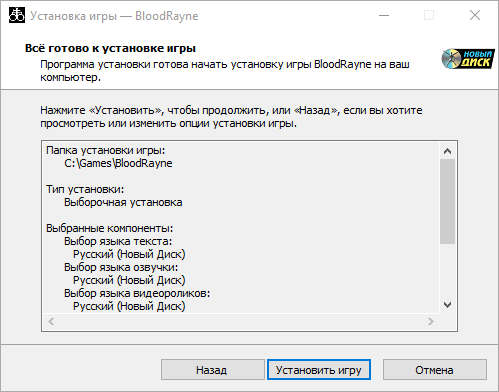Minimize the BloodRayne setup window
Viewport: 499px width, 392px height.
pos(384,15)
